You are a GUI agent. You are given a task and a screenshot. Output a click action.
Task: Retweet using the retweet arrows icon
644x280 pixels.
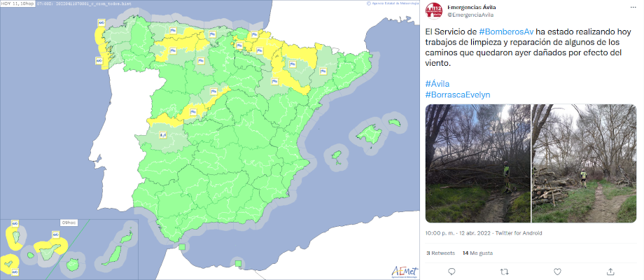tap(505, 272)
